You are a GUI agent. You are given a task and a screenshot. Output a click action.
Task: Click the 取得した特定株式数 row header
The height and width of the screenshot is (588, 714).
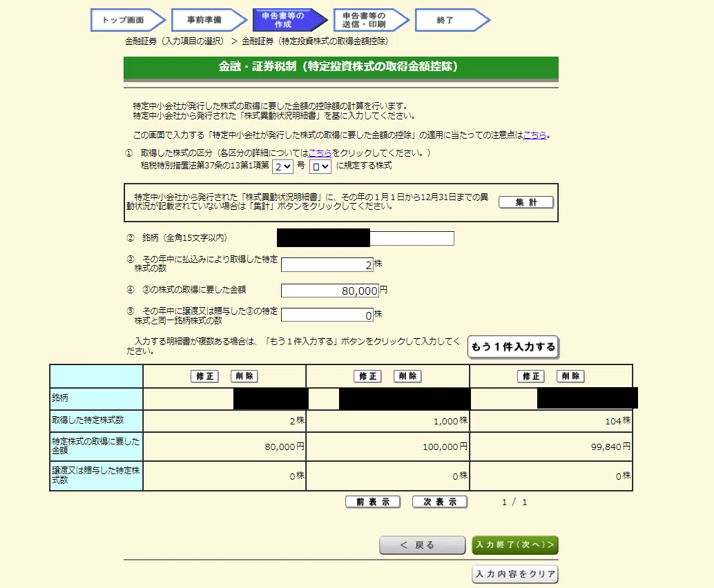click(96, 421)
